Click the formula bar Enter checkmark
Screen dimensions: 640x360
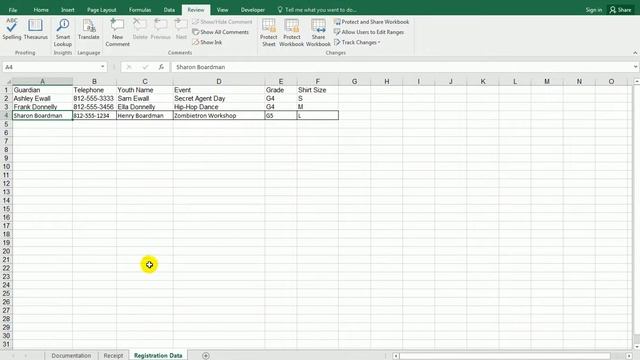tap(145, 67)
